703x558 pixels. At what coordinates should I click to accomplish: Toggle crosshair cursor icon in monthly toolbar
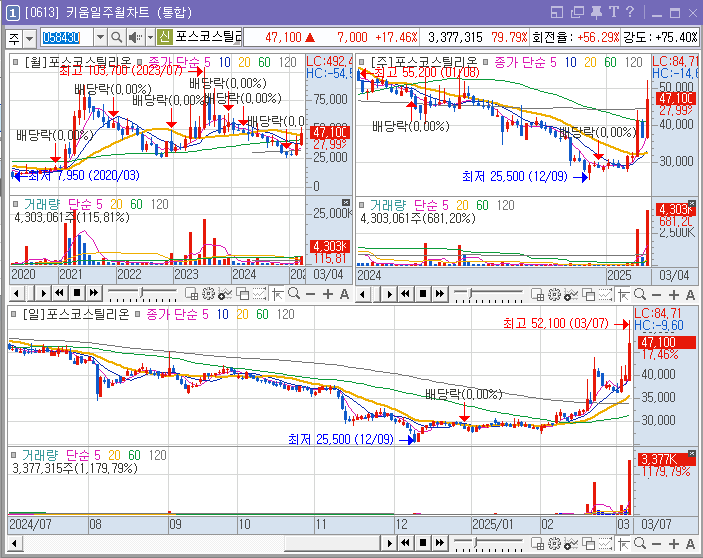(x=278, y=294)
